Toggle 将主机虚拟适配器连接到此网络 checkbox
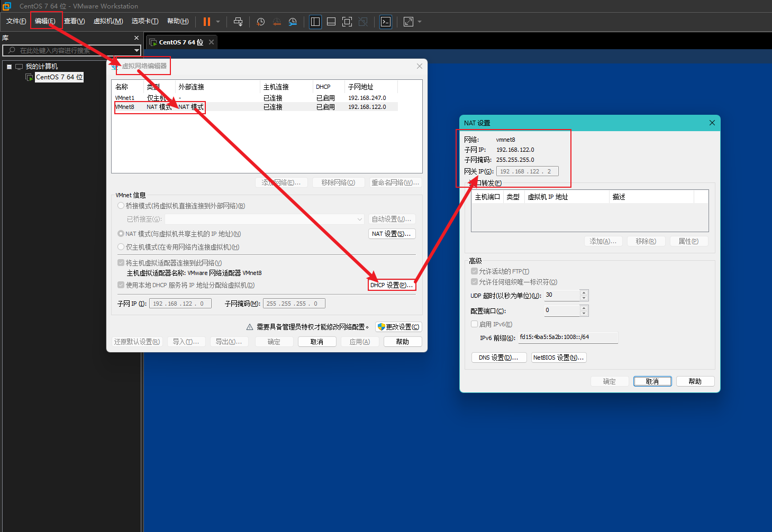 tap(121, 263)
